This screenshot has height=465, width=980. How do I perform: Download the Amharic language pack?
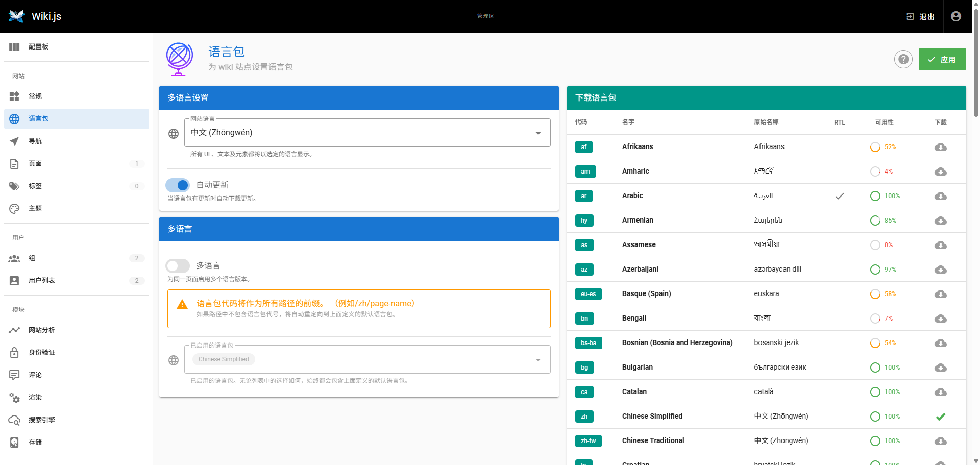pyautogui.click(x=941, y=172)
